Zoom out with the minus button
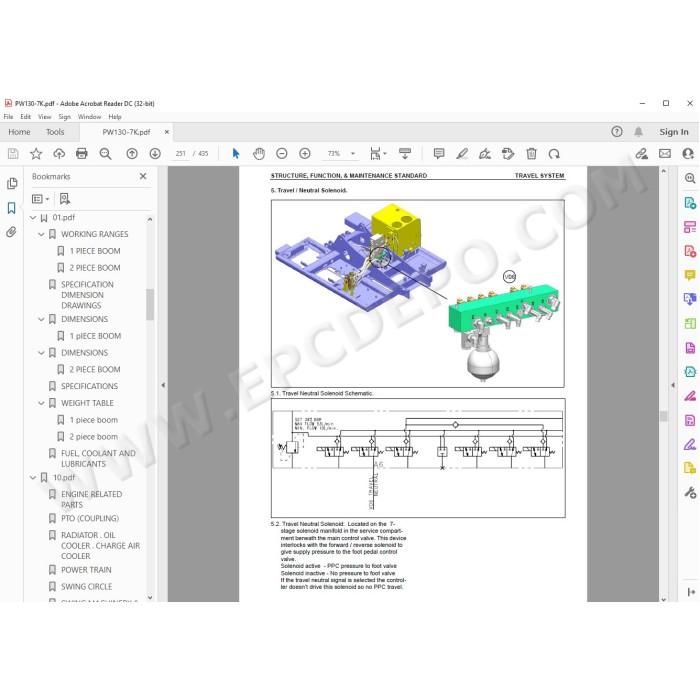700x700 pixels. [x=282, y=154]
